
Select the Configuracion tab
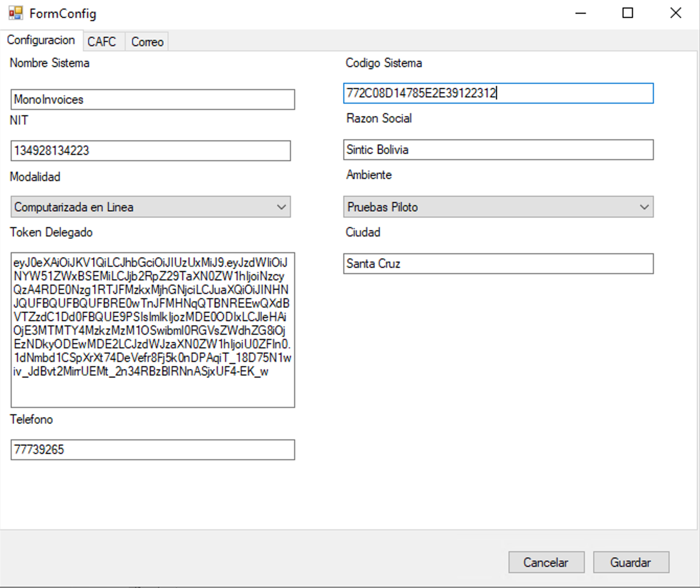click(x=41, y=40)
